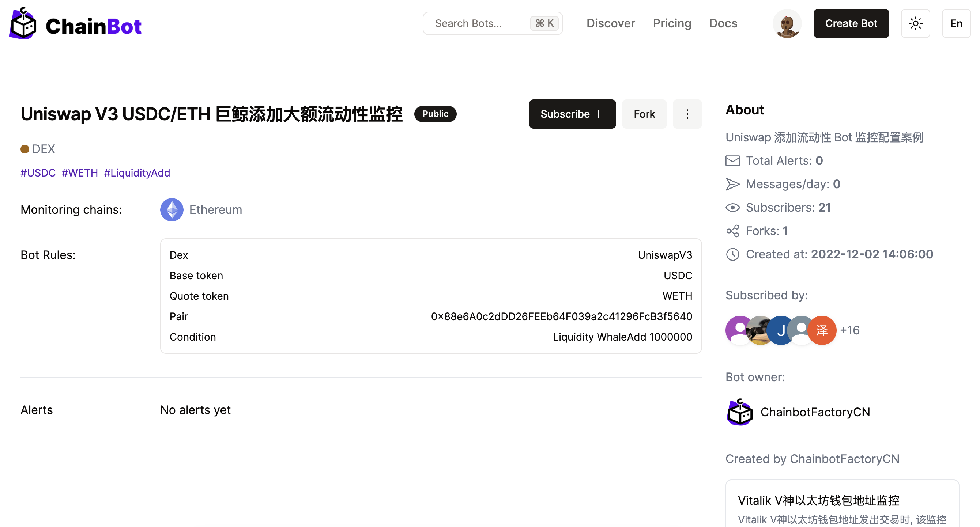Click the blue J subscriber avatar
The height and width of the screenshot is (527, 980).
click(x=780, y=330)
